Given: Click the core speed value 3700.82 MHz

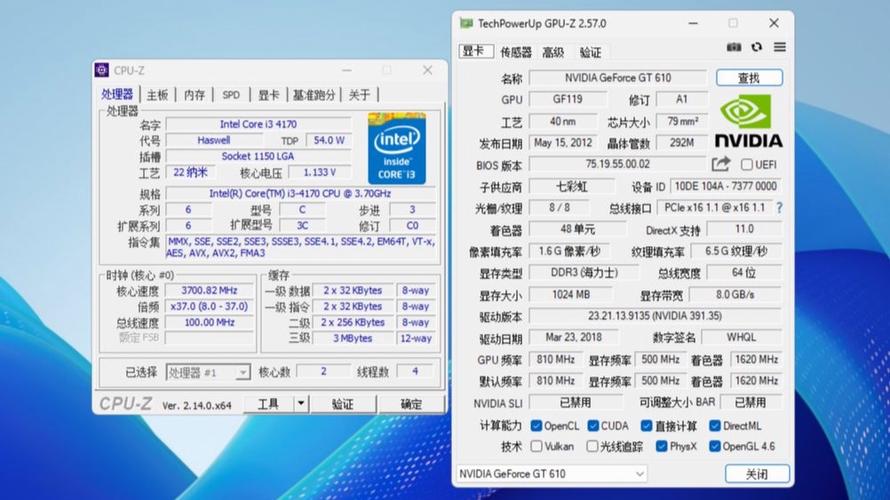Looking at the screenshot, I should point(209,290).
